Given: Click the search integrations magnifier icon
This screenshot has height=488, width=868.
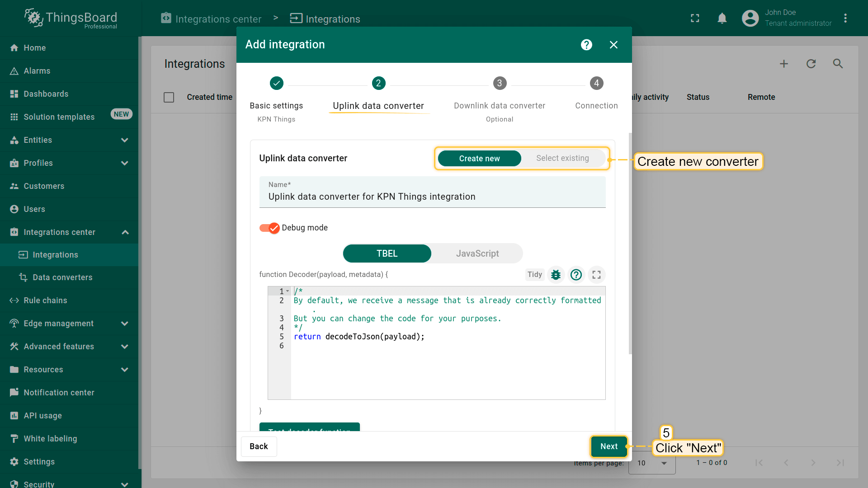Looking at the screenshot, I should coord(838,64).
